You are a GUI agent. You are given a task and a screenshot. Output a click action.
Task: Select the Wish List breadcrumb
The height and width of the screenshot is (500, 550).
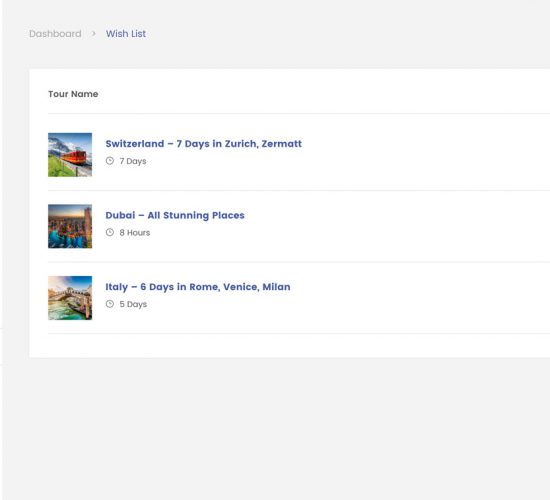point(126,34)
